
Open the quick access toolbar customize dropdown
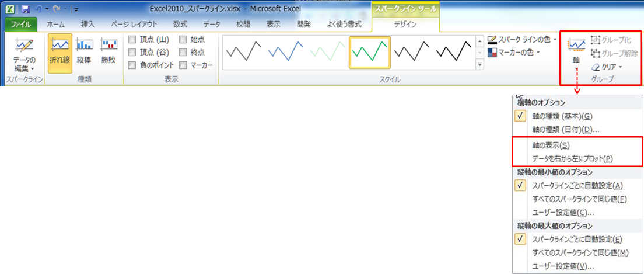pyautogui.click(x=76, y=9)
